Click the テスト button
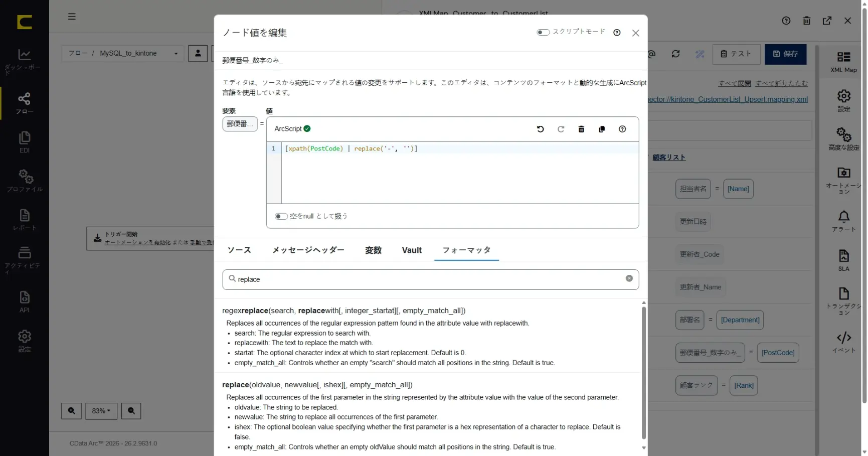 [x=736, y=54]
